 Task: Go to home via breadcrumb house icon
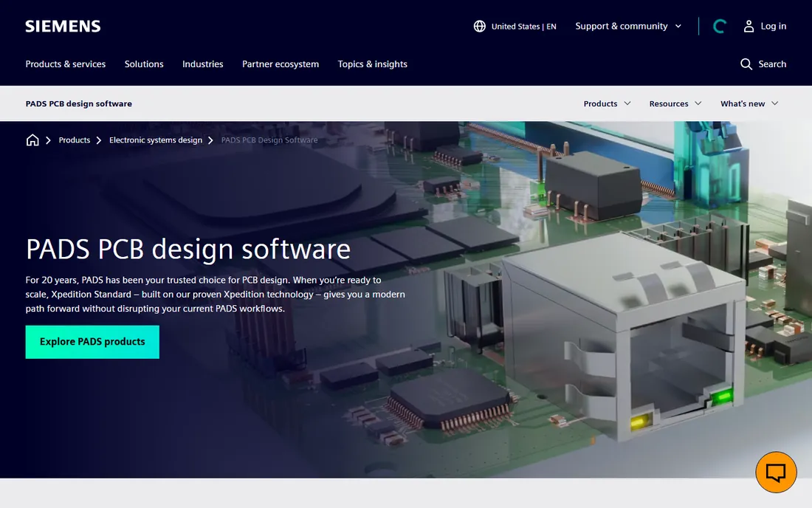32,140
